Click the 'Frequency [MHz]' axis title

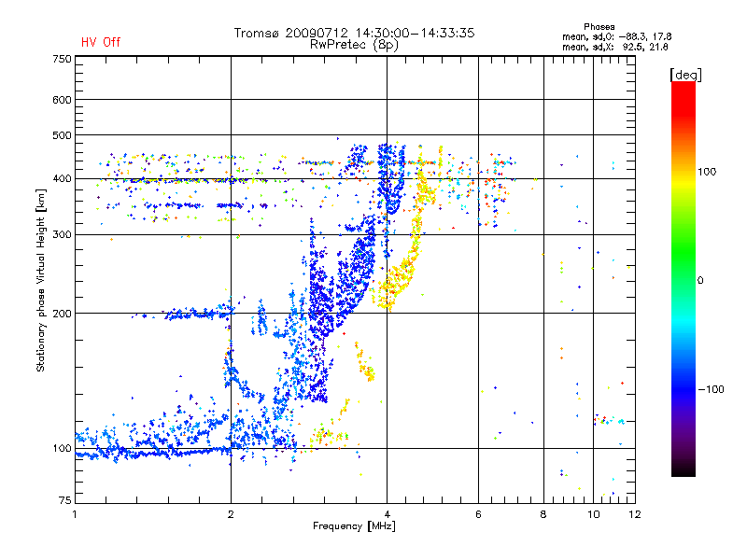pyautogui.click(x=354, y=526)
